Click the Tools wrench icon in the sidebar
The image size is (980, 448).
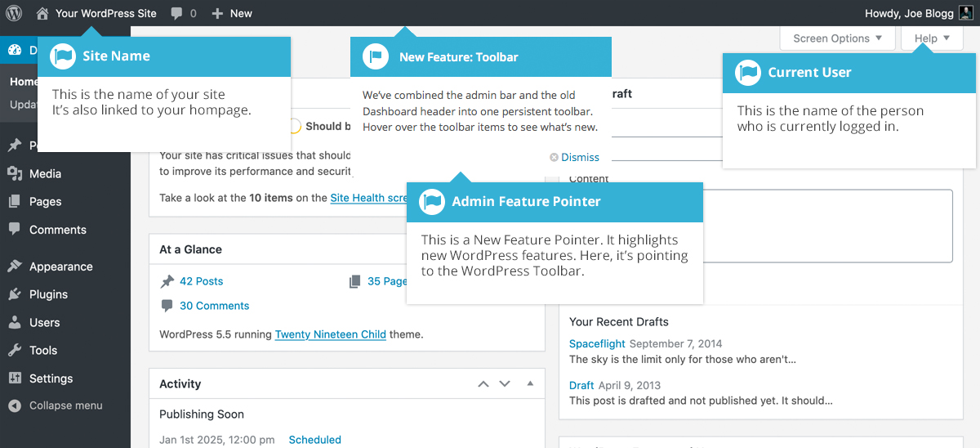click(x=15, y=350)
